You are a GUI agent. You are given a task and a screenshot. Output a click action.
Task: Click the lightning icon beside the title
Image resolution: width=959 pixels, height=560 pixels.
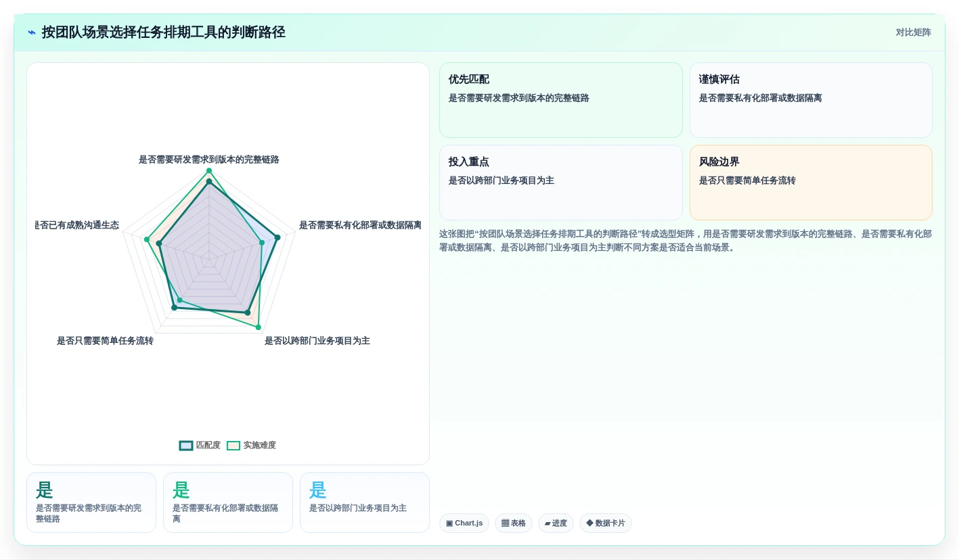32,32
